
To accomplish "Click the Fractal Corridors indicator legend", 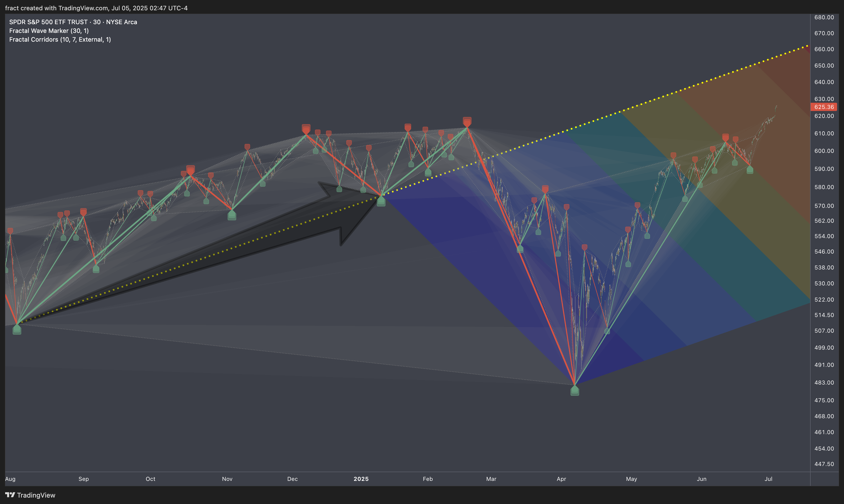I will tap(60, 39).
